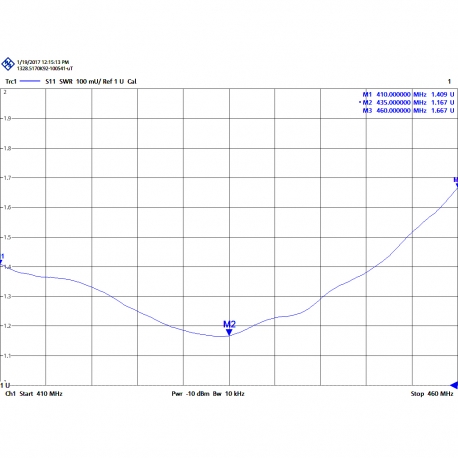Image resolution: width=458 pixels, height=458 pixels.
Task: Select the Trc1 trace label
Action: tap(11, 81)
